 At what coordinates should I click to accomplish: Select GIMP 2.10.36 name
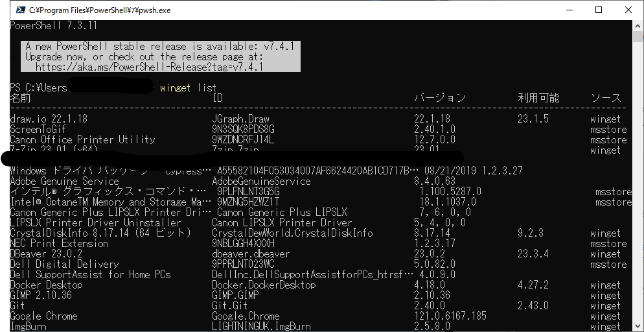point(41,295)
